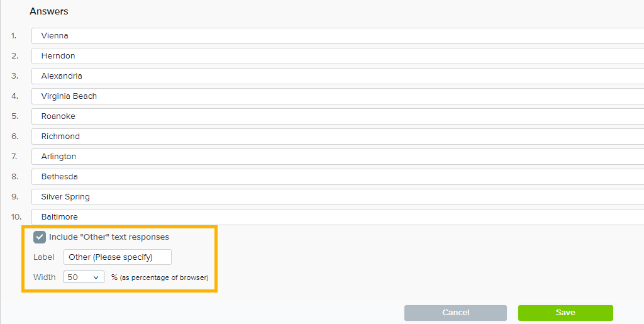The image size is (644, 324).
Task: Click the Include "Other" text responses label
Action: tap(109, 237)
